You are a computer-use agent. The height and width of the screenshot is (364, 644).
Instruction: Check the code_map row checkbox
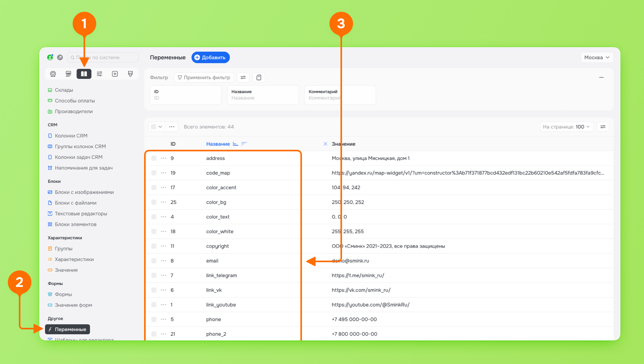click(154, 173)
